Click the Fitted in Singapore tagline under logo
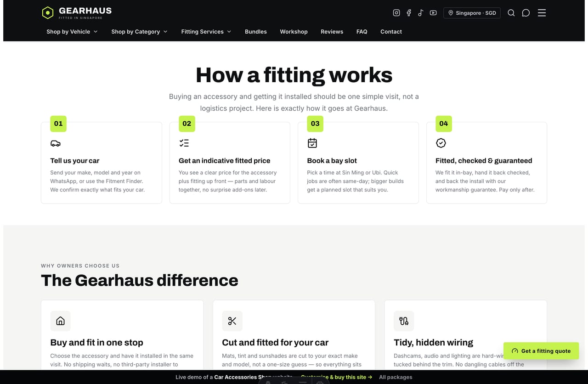Viewport: 588px width, 384px height. pyautogui.click(x=80, y=18)
